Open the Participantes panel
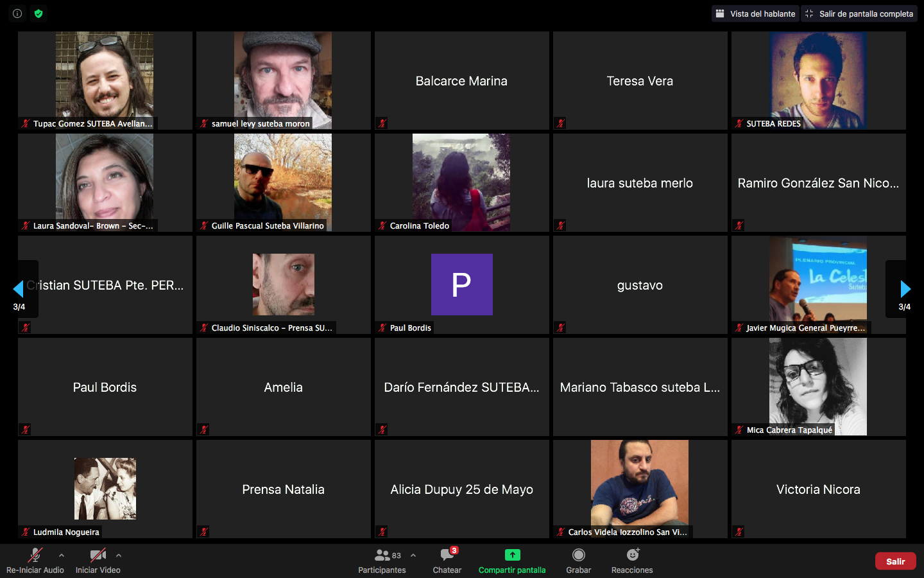The image size is (924, 578). point(382,560)
